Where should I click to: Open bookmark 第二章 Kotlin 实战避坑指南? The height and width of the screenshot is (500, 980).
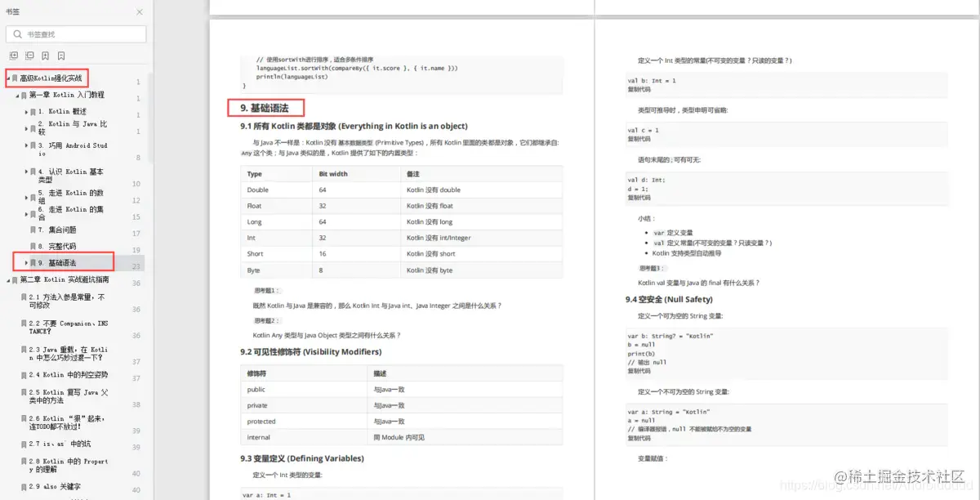[65, 279]
